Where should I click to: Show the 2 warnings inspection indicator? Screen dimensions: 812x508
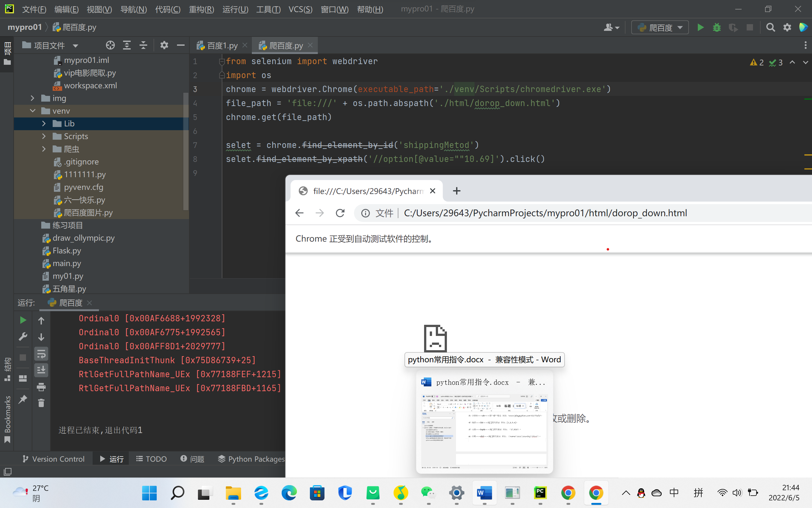tap(756, 63)
